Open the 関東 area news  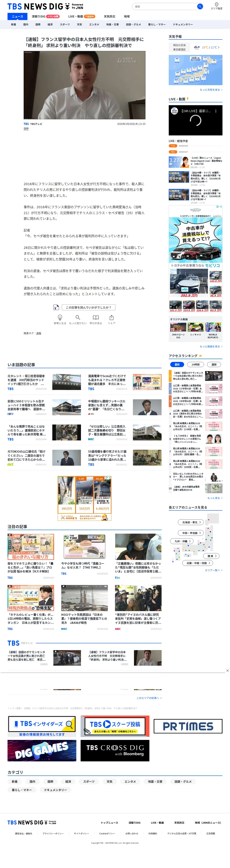(x=212, y=556)
